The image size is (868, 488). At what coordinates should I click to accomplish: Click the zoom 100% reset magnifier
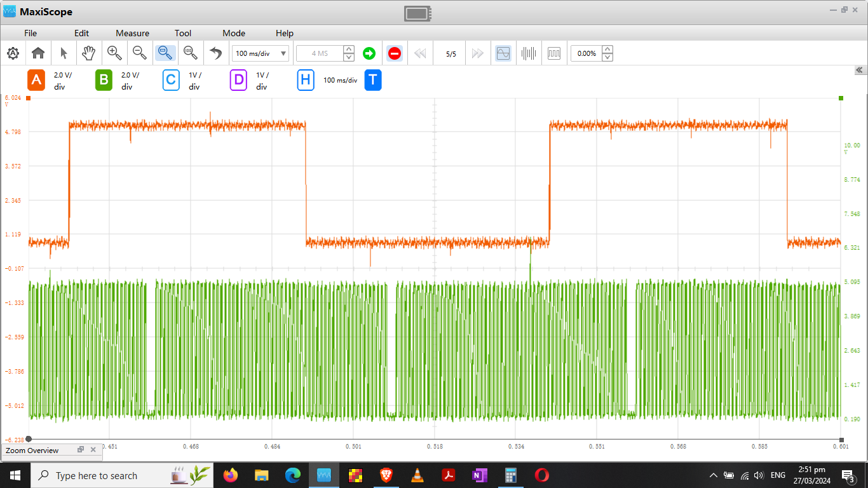[189, 53]
